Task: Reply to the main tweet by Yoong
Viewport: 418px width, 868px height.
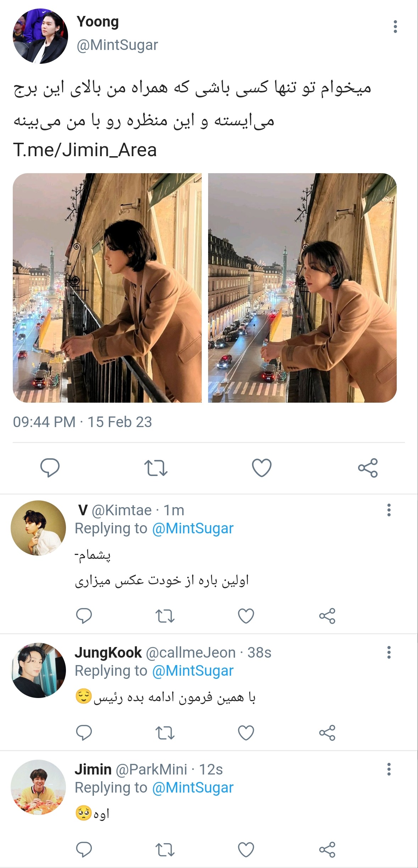Action: [x=50, y=468]
